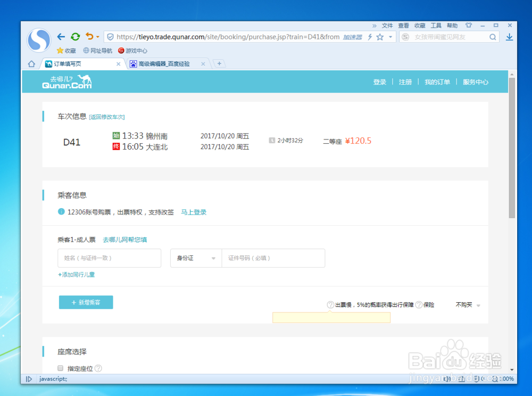
Task: Open the 身份证 ID type dropdown
Action: (x=196, y=258)
